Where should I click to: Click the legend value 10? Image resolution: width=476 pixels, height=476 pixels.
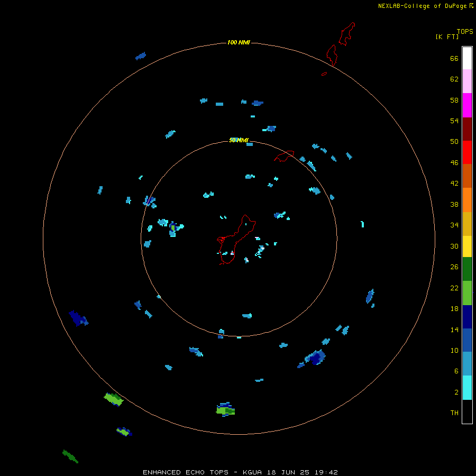[454, 350]
